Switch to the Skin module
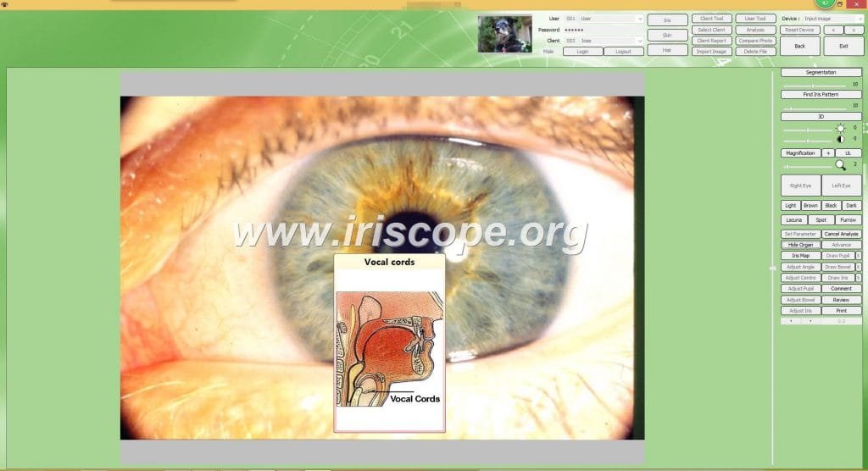Viewport: 868px width, 471px height. click(x=667, y=35)
